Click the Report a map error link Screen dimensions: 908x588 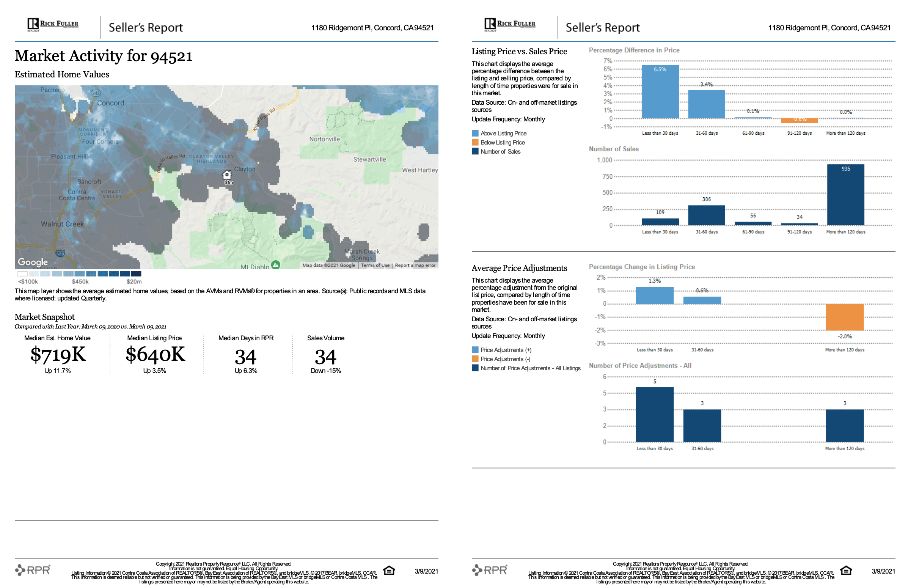pos(415,265)
